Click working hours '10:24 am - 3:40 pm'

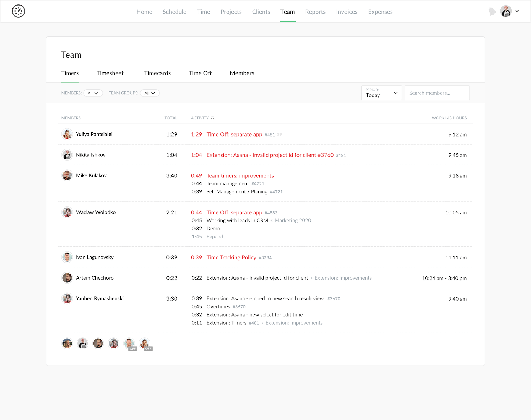[444, 278]
